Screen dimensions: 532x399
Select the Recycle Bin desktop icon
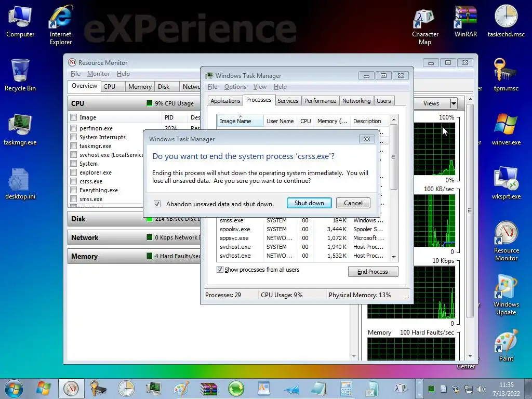[x=20, y=75]
